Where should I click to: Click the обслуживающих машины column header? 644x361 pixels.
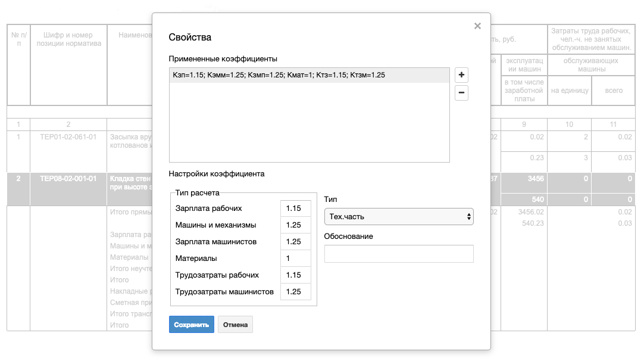click(591, 65)
